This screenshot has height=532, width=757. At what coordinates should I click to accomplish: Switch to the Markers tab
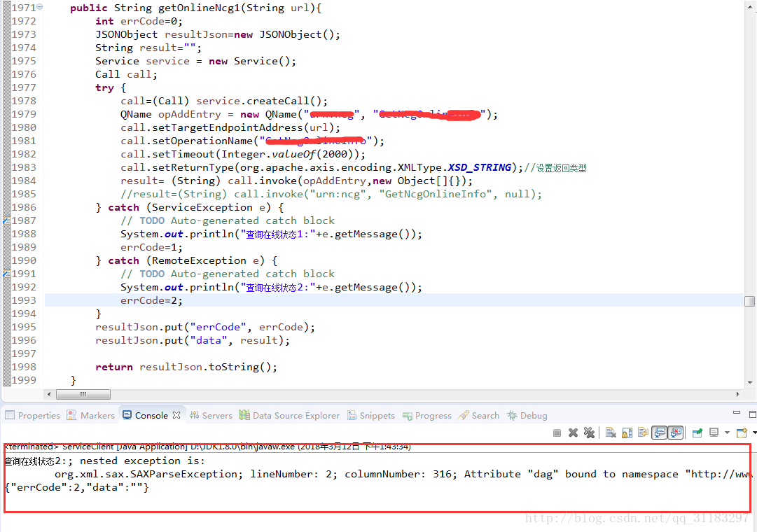[91, 415]
